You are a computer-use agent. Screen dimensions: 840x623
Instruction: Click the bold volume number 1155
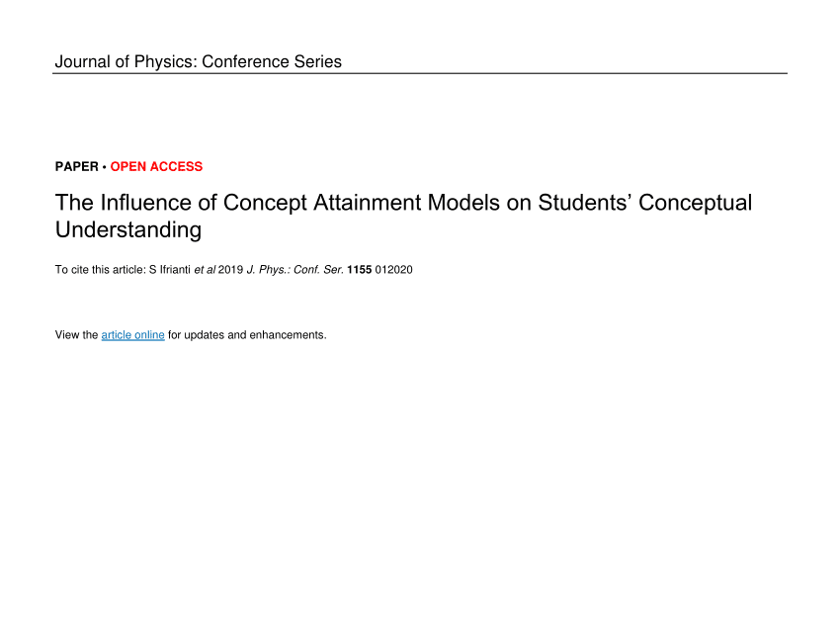[x=360, y=270]
